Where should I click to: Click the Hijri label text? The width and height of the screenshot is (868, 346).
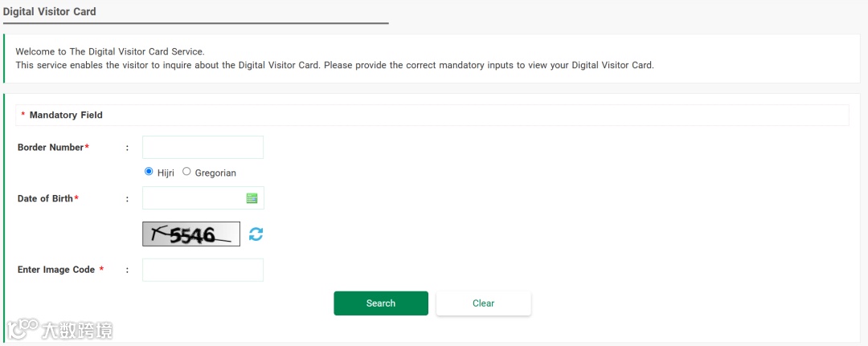point(166,173)
